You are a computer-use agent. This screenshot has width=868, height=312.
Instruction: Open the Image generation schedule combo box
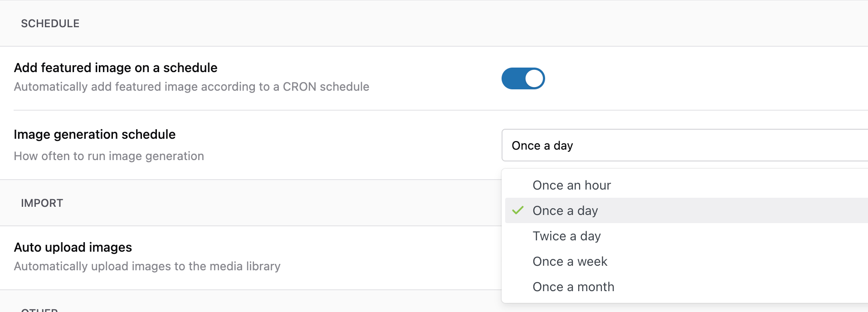click(684, 146)
